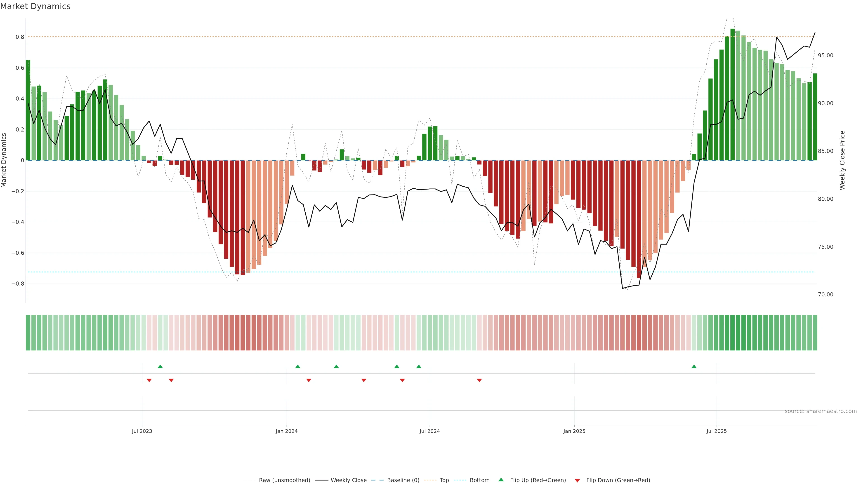Toggle the Top legend entry
The width and height of the screenshot is (868, 488).
click(444, 480)
